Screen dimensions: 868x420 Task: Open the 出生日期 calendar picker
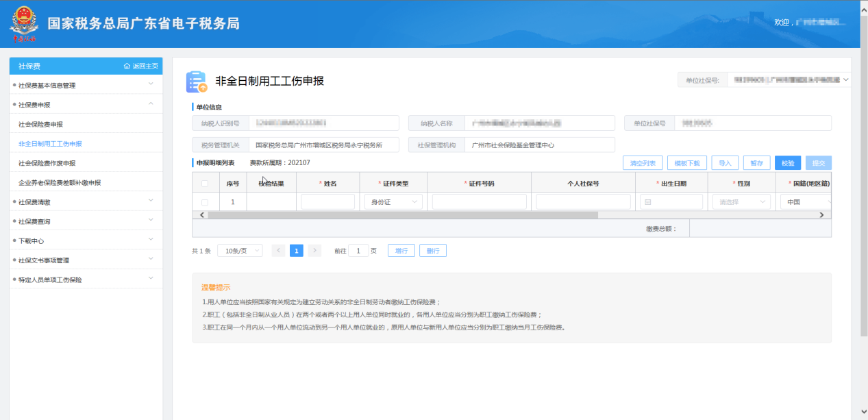tap(647, 202)
